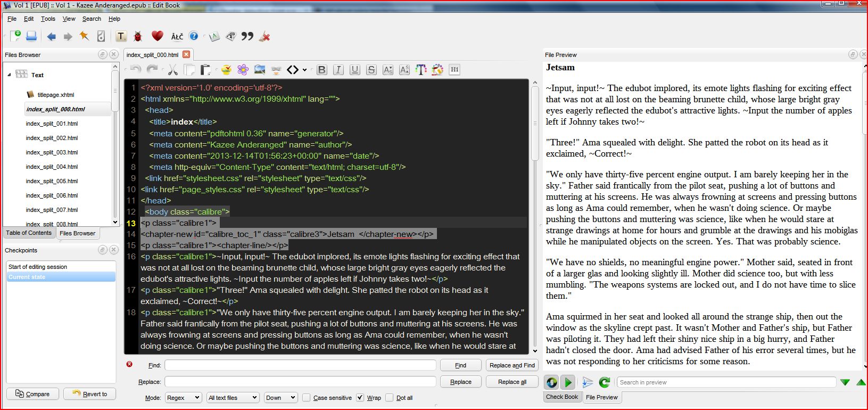Screen dimensions: 868x410
Task: Open the All text files scope dropdown
Action: click(233, 398)
